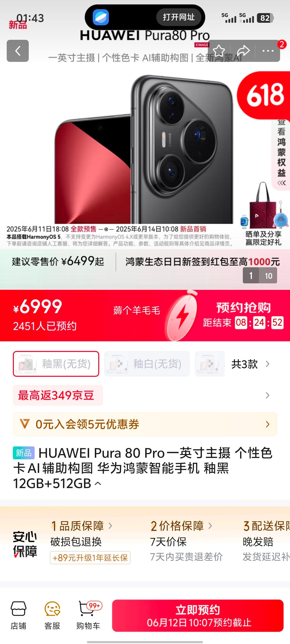
Task: Open the three-dot more menu
Action: coord(268,51)
